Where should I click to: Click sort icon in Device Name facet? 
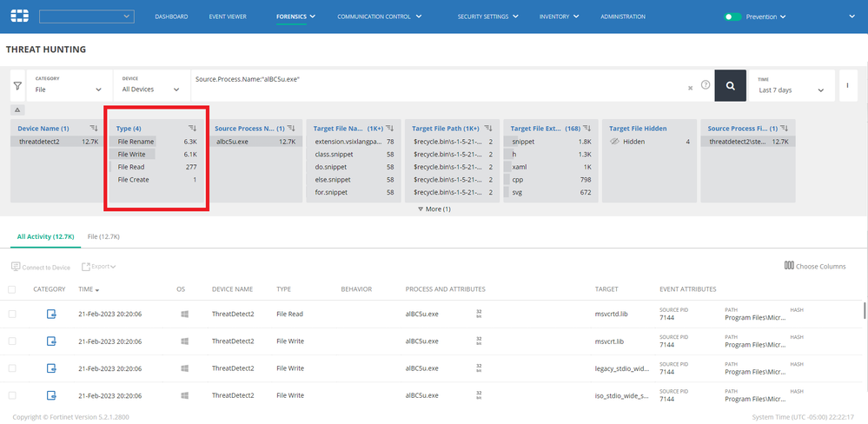click(94, 128)
